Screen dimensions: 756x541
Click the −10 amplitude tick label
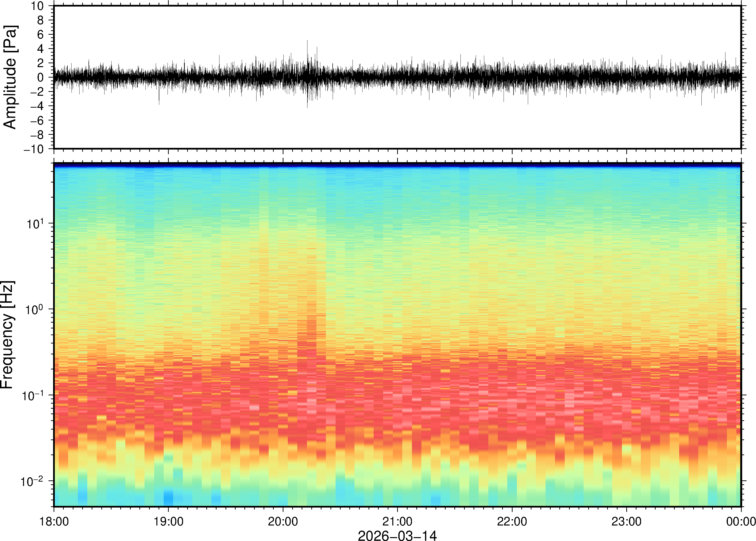click(33, 149)
